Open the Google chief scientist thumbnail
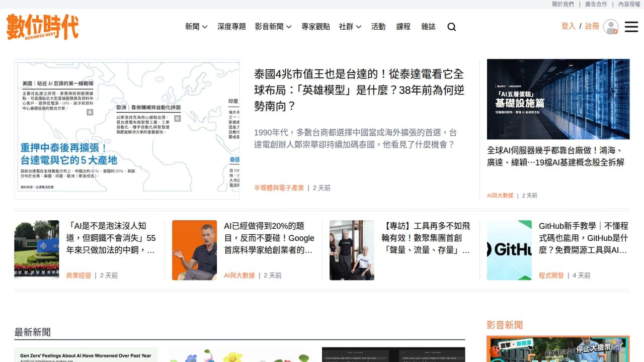This screenshot has width=644, height=362. (x=194, y=250)
